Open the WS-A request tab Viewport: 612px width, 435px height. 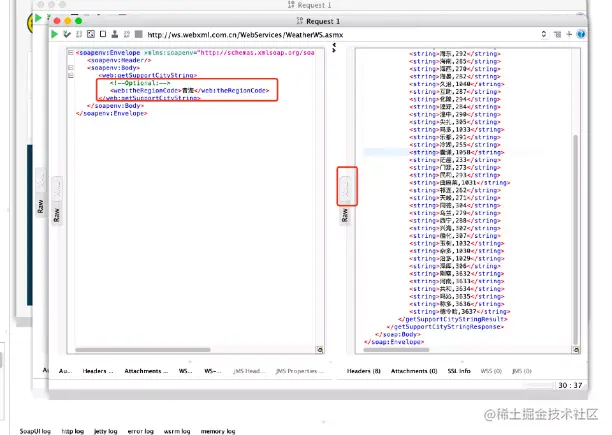tap(185, 371)
